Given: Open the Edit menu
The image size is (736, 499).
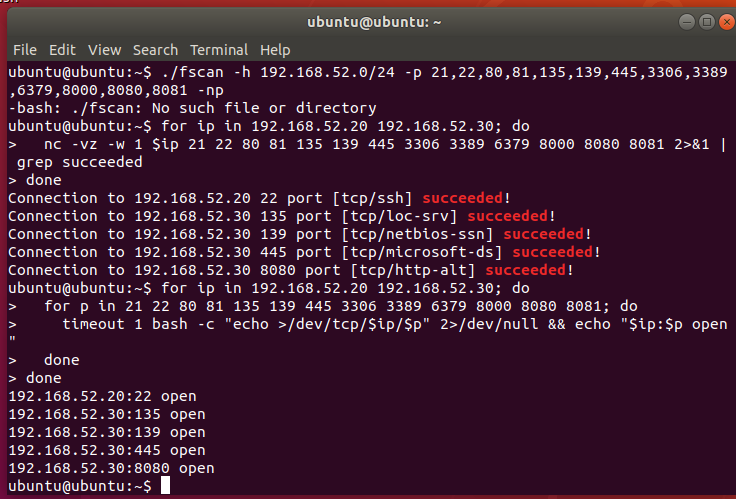Looking at the screenshot, I should tap(62, 50).
